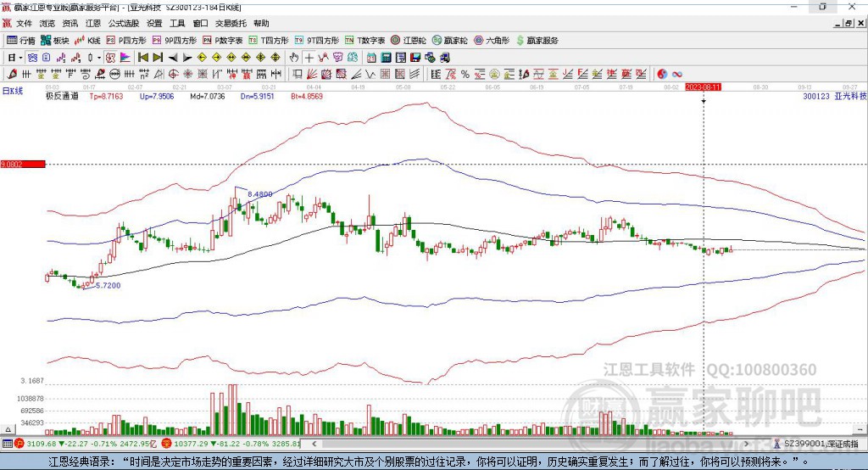Open the 文件 menu
Viewport: 868px width, 470px height.
(25, 23)
